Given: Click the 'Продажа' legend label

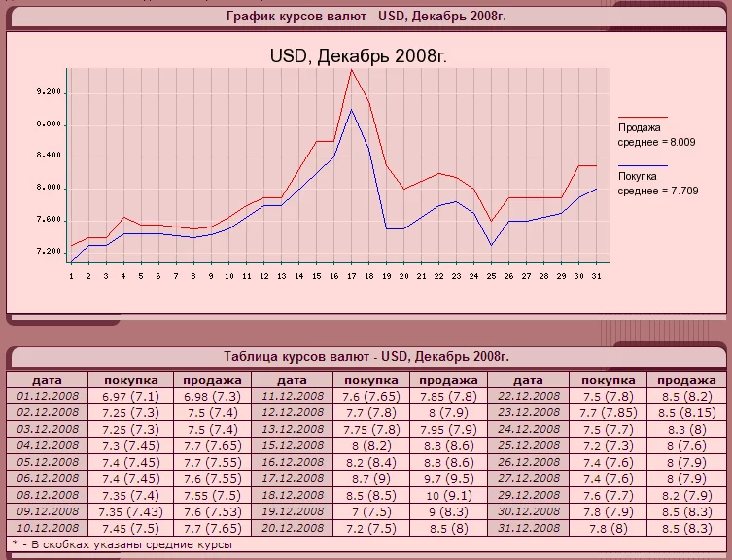Looking at the screenshot, I should (x=639, y=127).
